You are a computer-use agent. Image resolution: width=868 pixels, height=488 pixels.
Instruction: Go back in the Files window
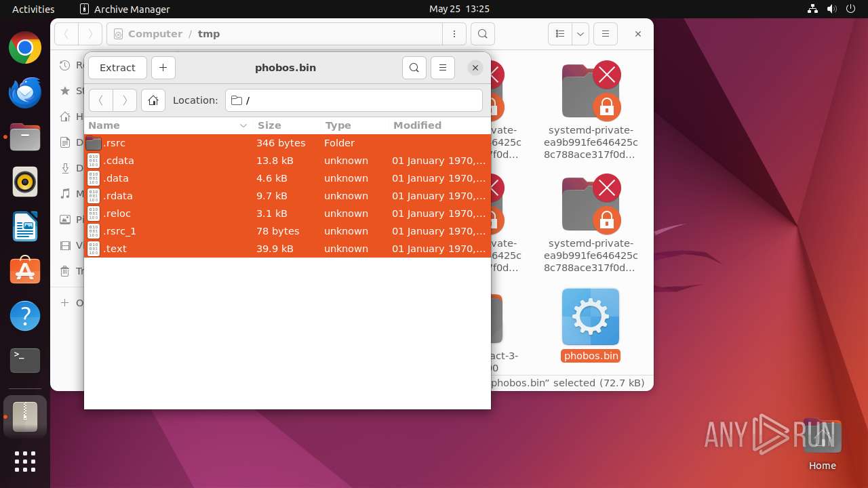(x=66, y=34)
